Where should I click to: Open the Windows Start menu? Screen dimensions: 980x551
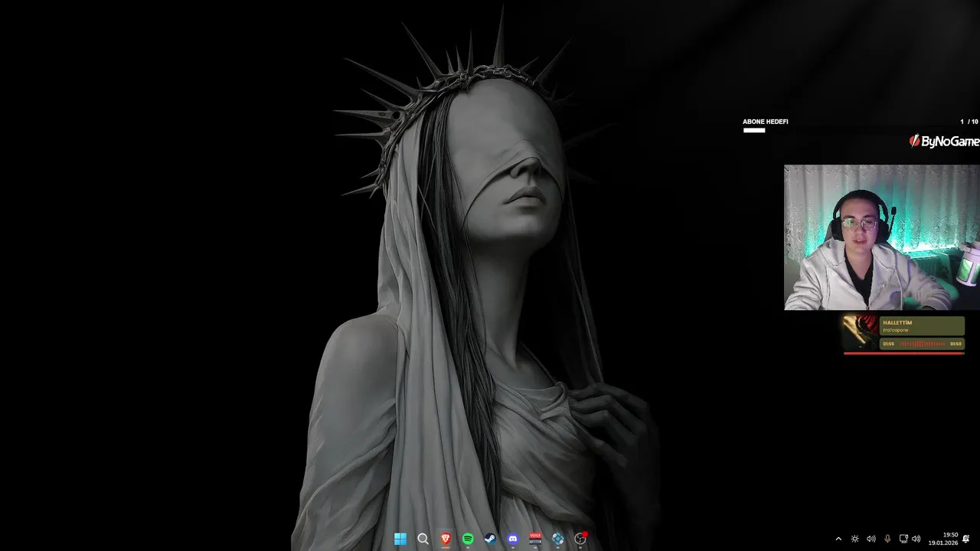(x=400, y=539)
